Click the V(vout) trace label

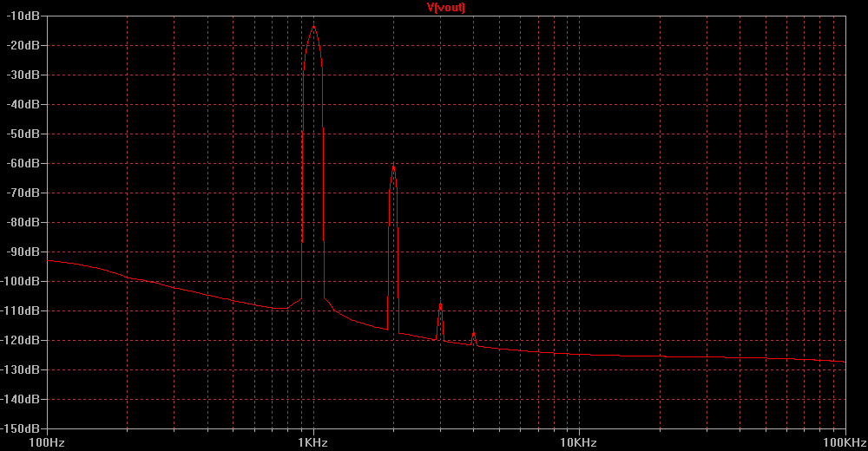pyautogui.click(x=445, y=7)
